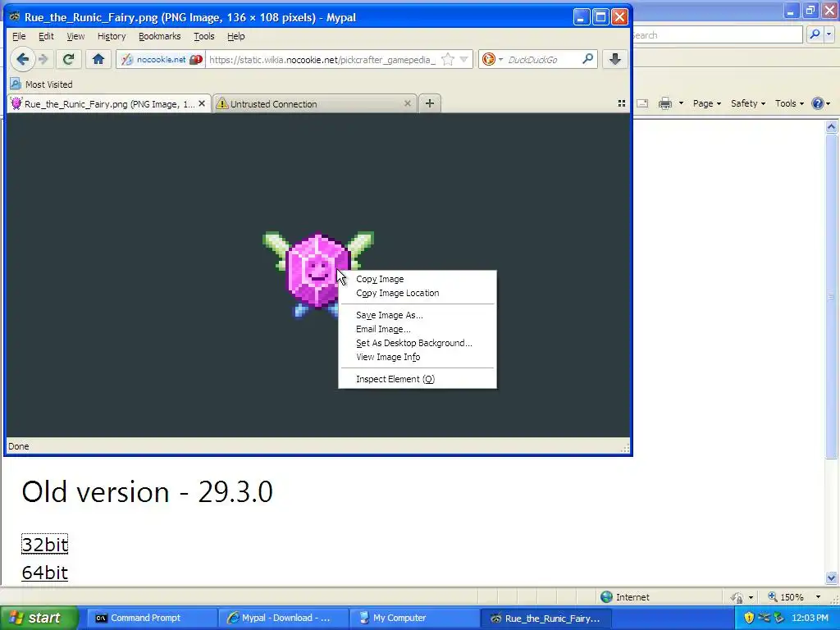Click the search magnifier in Mypal's search box
This screenshot has height=630, width=840.
(587, 59)
